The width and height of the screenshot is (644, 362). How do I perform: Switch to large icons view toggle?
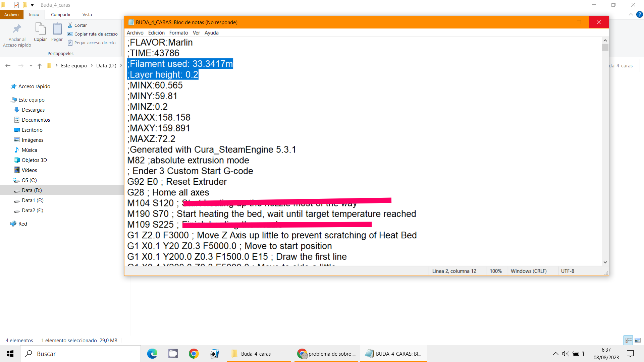click(638, 340)
